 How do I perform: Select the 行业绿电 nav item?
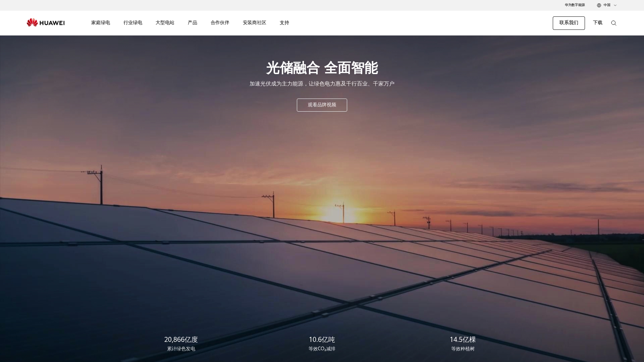[x=133, y=23]
